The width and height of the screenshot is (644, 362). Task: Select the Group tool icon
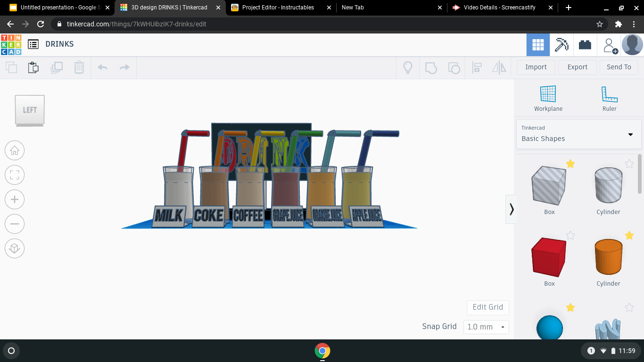tap(430, 67)
